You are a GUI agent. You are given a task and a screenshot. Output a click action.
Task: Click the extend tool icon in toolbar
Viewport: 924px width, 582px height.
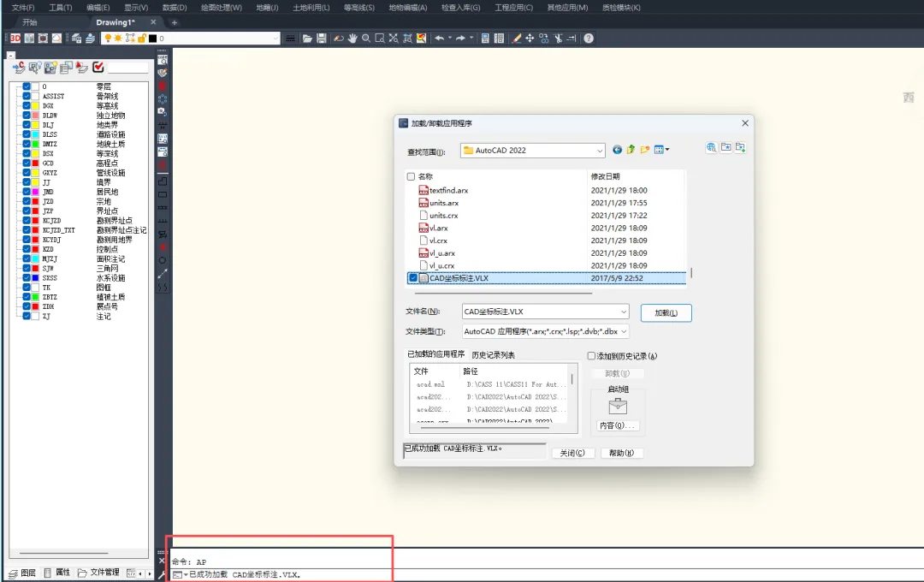click(x=572, y=39)
